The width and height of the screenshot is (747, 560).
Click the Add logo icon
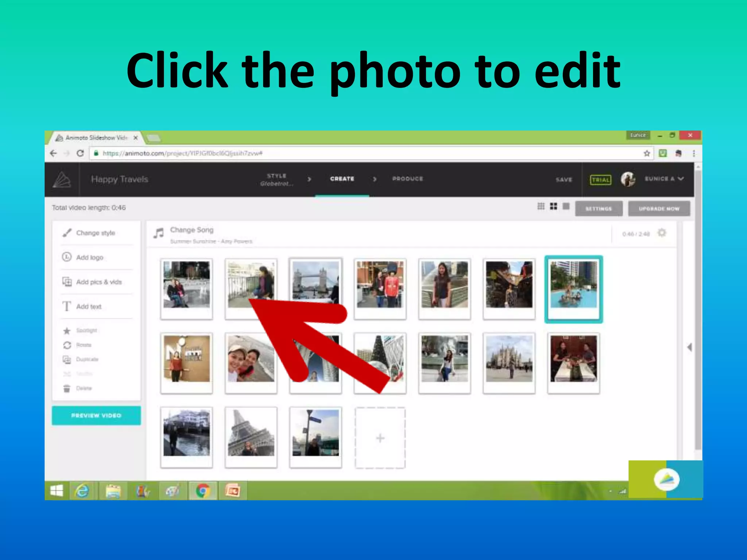pyautogui.click(x=67, y=257)
